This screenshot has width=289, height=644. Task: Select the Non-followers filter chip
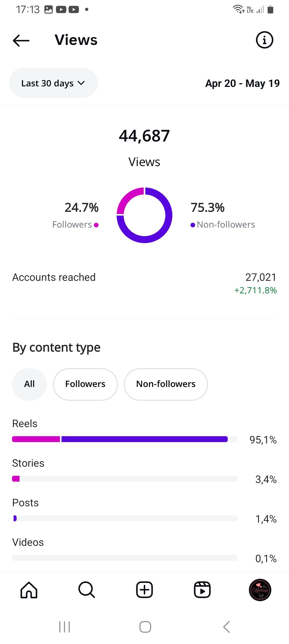[x=166, y=384]
